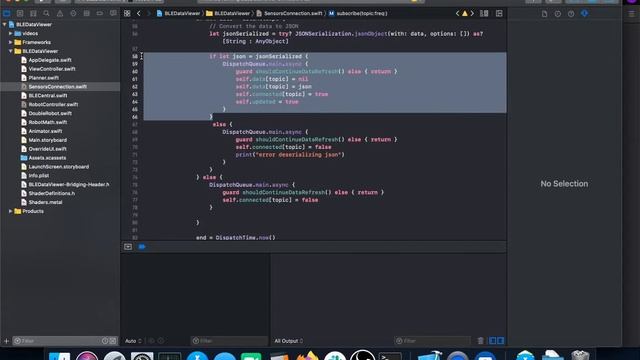Click line number 58 in gutter
The width and height of the screenshot is (640, 360).
(x=135, y=56)
